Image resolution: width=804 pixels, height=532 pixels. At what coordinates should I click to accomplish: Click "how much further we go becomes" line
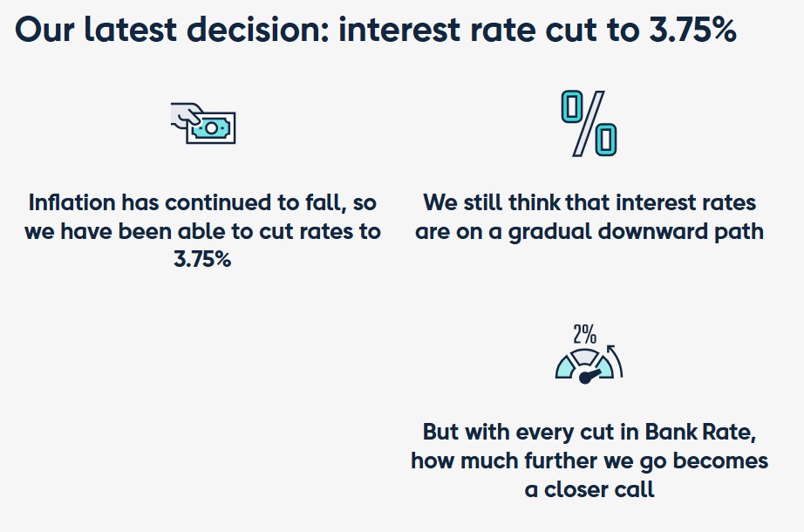589,460
